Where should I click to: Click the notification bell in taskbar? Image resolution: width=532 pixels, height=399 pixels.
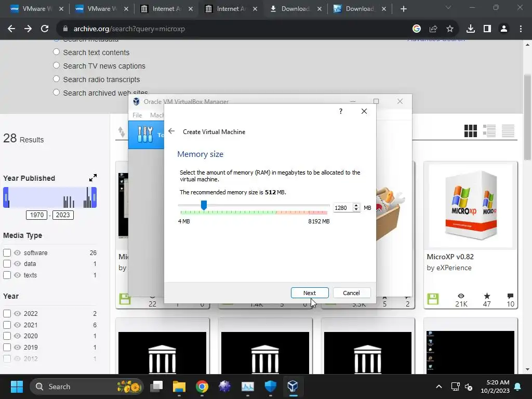[518, 387]
